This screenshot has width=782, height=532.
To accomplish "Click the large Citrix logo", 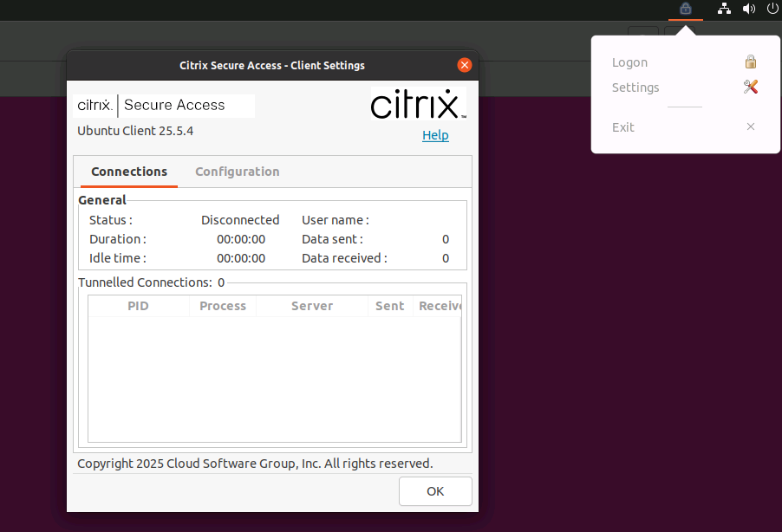I will 419,104.
